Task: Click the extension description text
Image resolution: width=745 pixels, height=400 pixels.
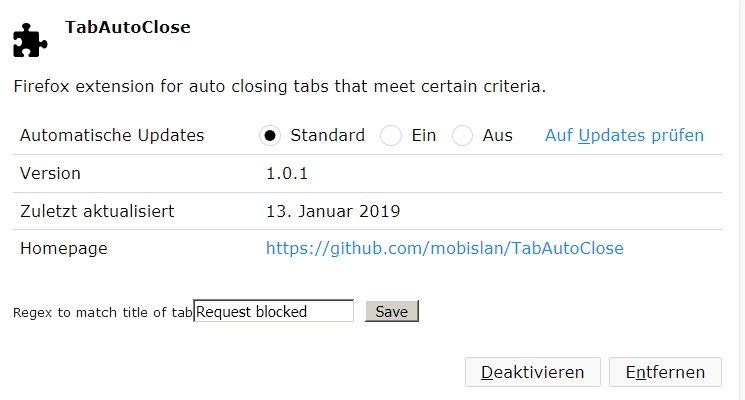Action: (279, 87)
